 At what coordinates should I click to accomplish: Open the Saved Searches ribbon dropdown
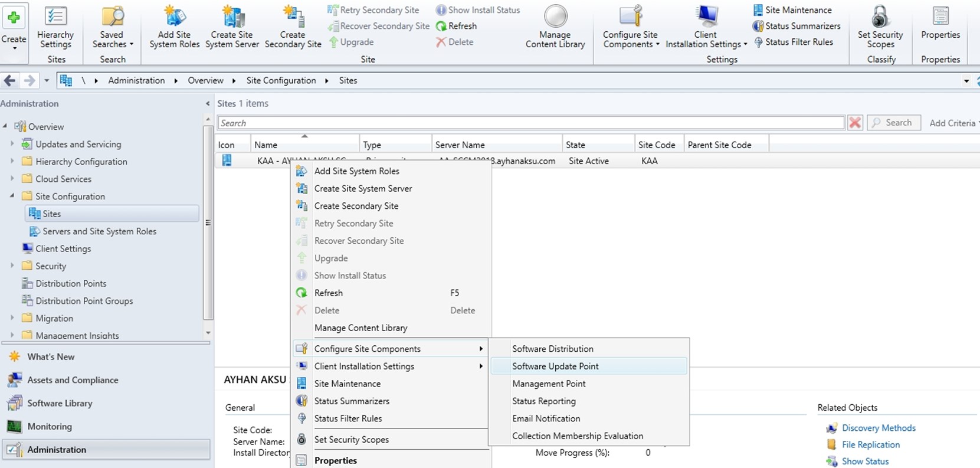click(113, 28)
